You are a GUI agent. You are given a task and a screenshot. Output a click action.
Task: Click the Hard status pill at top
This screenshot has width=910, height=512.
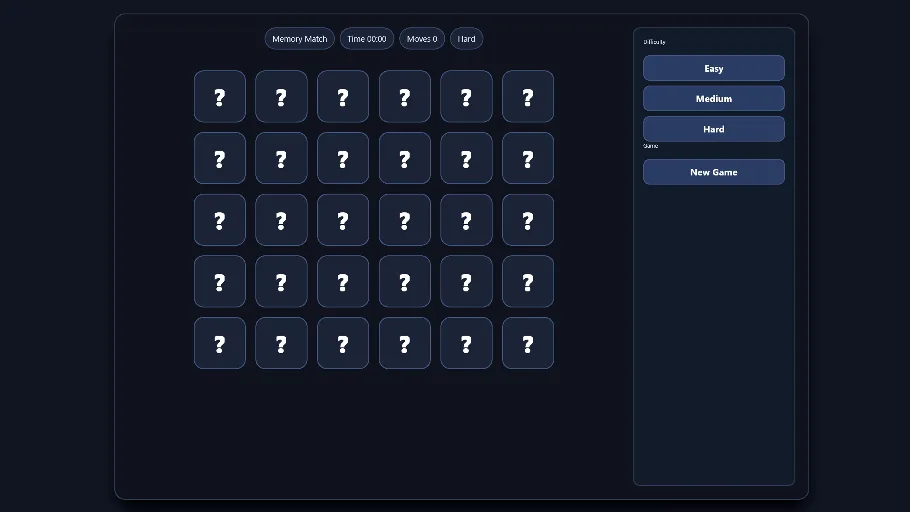[x=467, y=39]
